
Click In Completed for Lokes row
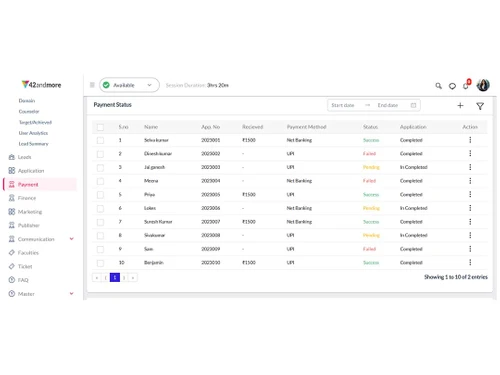point(413,208)
